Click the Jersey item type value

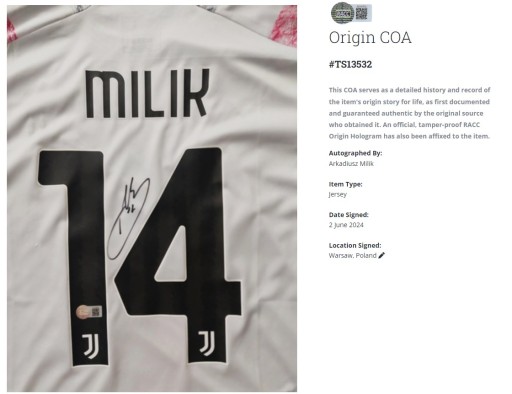pyautogui.click(x=338, y=194)
